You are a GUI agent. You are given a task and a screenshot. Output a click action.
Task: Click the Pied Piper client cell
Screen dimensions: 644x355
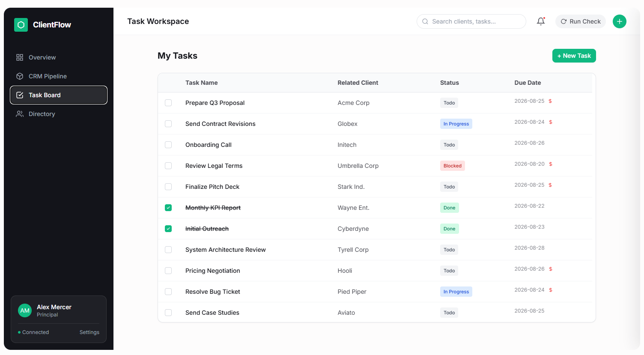(352, 292)
